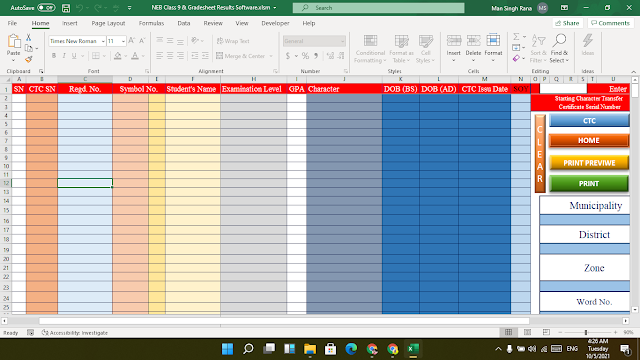Click the Search box in title bar
Viewport: 640px width, 360px height.
[378, 8]
